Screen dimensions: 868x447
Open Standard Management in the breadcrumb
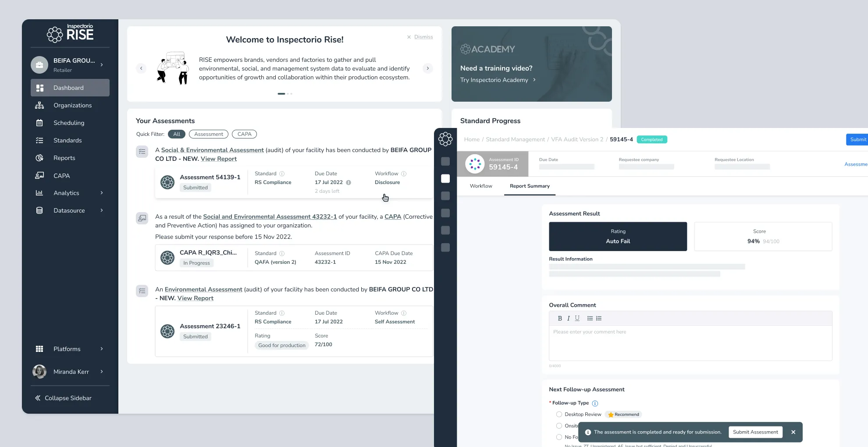tap(515, 139)
